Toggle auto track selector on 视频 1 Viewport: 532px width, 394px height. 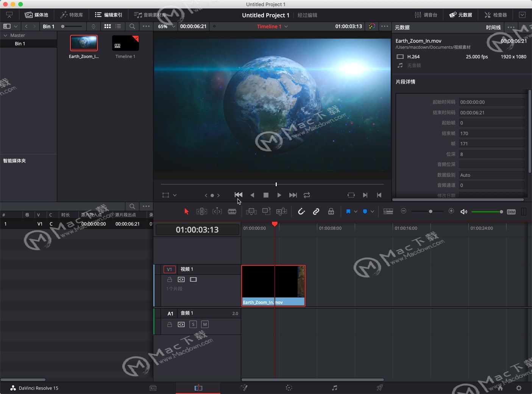[x=181, y=279]
